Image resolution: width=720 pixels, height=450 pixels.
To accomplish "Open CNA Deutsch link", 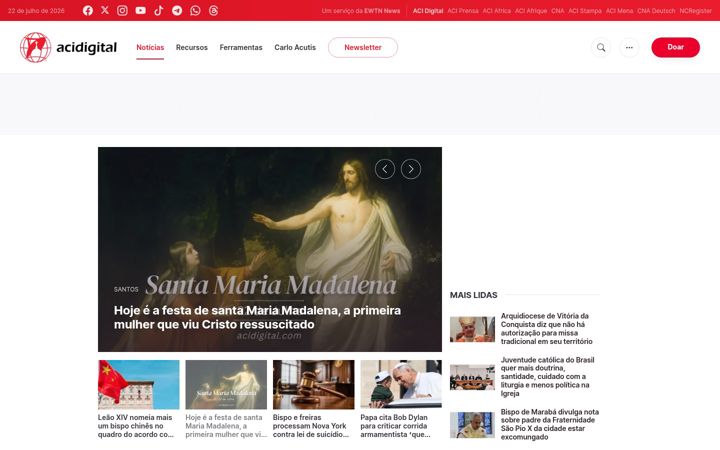I will tap(656, 11).
